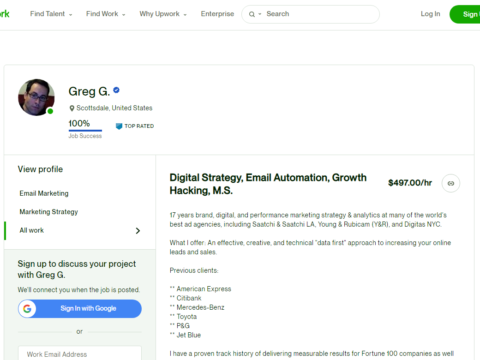Screen dimensions: 480x360
Task: Click the Digital Strategy, Email Automation title
Action: [268, 184]
